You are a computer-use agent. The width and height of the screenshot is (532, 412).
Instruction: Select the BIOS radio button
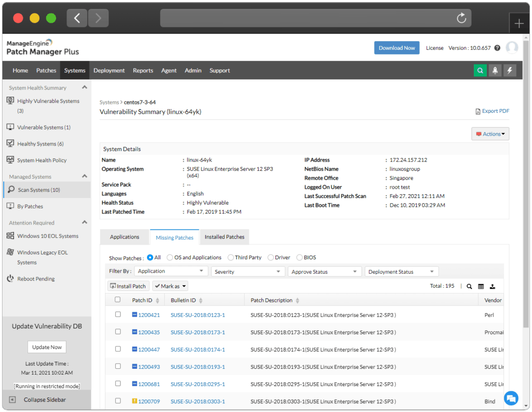pyautogui.click(x=299, y=258)
